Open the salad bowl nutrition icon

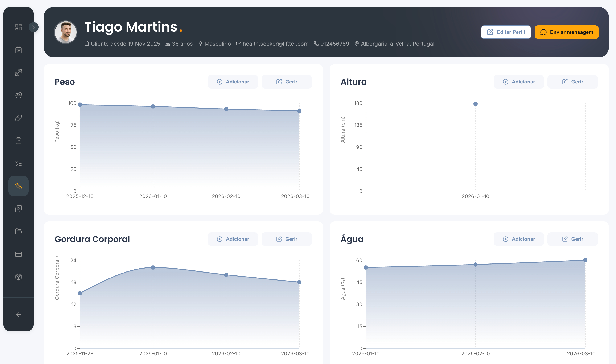click(x=18, y=95)
